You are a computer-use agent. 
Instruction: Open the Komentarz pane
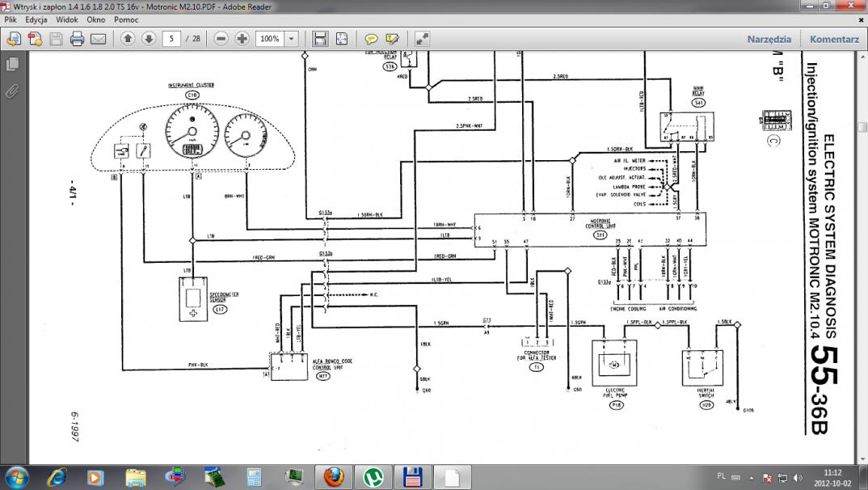pos(834,39)
